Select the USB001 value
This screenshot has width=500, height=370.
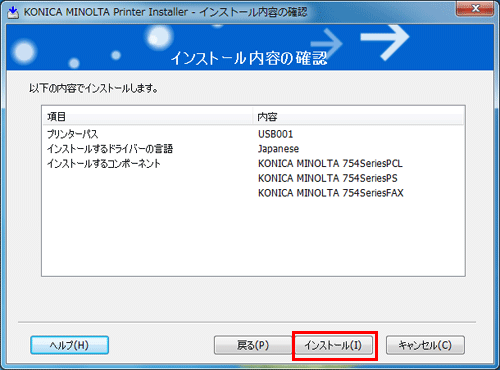pos(275,134)
